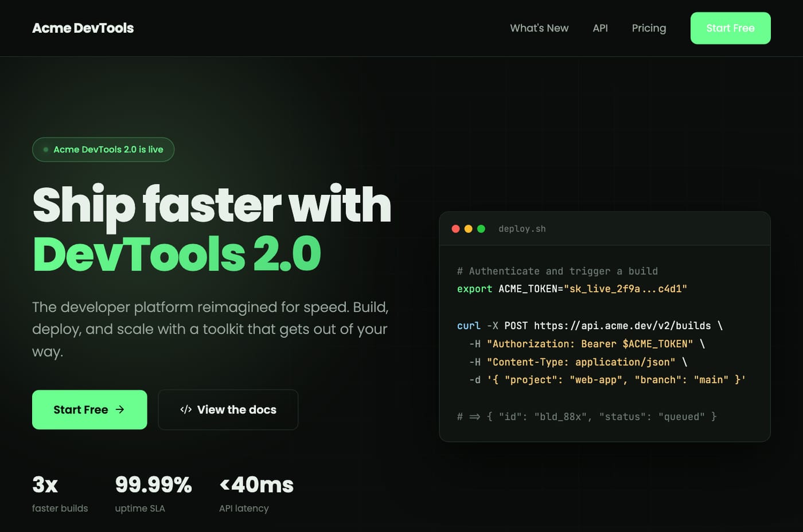Open View the docs button

click(x=228, y=410)
